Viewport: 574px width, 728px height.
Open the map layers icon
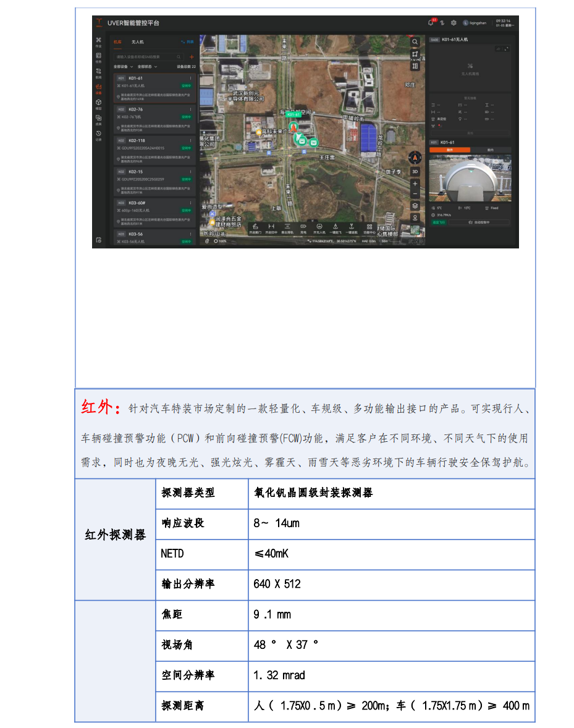click(x=415, y=206)
